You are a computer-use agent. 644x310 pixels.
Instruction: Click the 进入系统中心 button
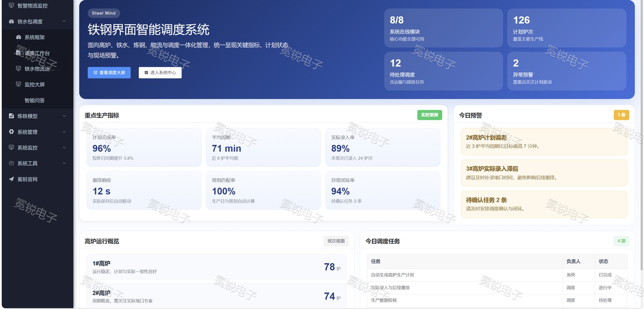(160, 73)
